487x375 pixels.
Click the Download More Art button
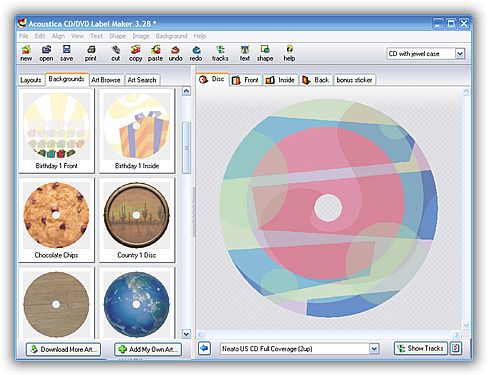[63, 349]
